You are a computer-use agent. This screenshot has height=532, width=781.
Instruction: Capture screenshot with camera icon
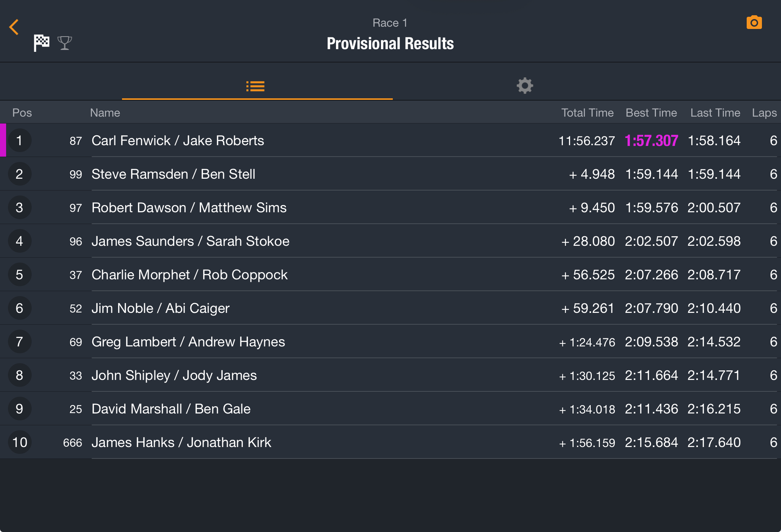(754, 22)
